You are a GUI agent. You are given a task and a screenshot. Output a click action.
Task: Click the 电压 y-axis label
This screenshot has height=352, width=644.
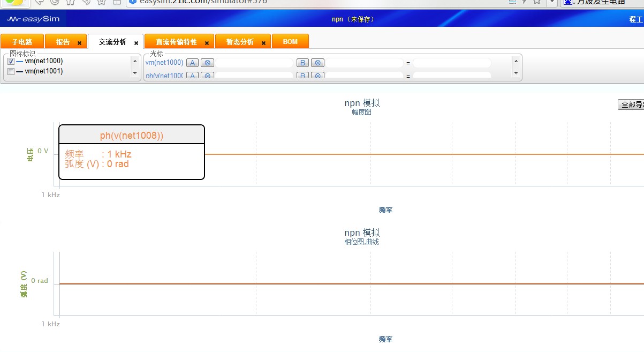30,154
